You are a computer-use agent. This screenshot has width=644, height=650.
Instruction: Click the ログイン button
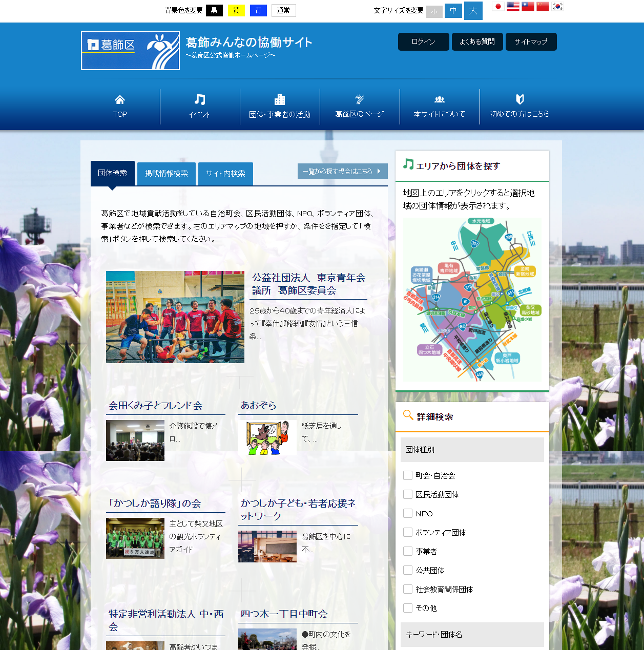tap(423, 42)
